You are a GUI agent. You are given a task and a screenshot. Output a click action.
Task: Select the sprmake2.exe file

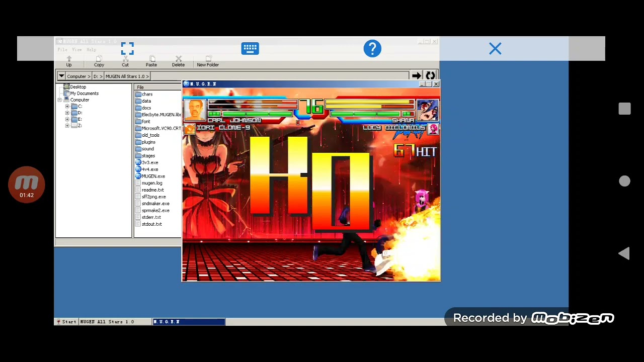(x=152, y=211)
